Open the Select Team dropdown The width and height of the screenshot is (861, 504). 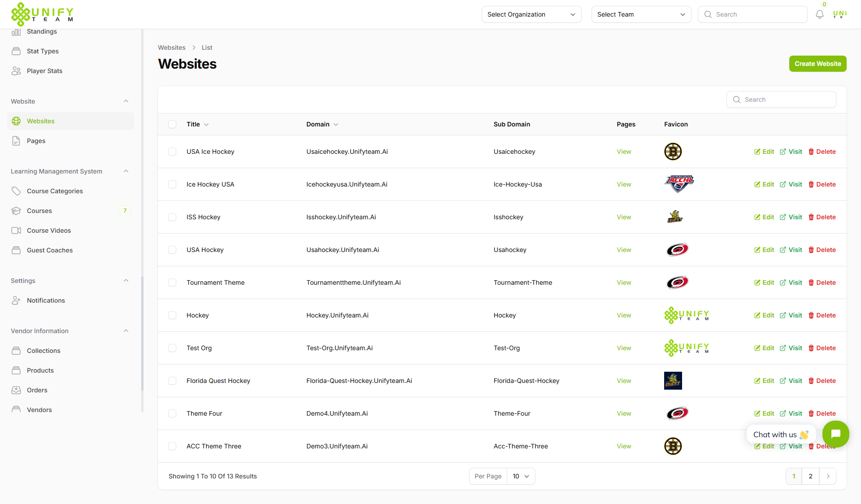pyautogui.click(x=641, y=14)
